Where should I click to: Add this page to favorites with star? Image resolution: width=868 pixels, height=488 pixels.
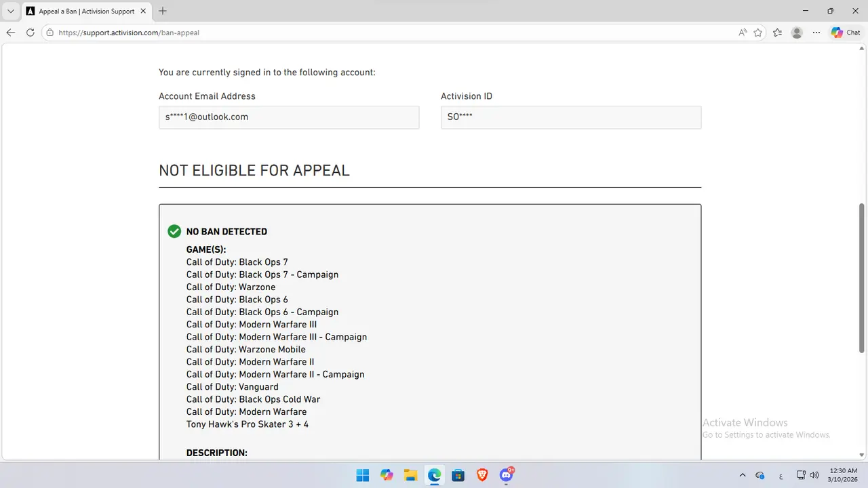tap(758, 33)
